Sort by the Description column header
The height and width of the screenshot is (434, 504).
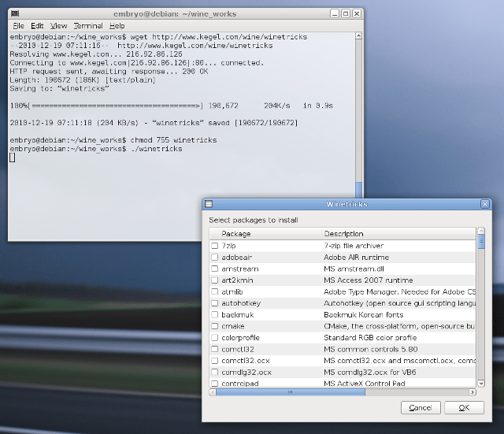[398, 234]
